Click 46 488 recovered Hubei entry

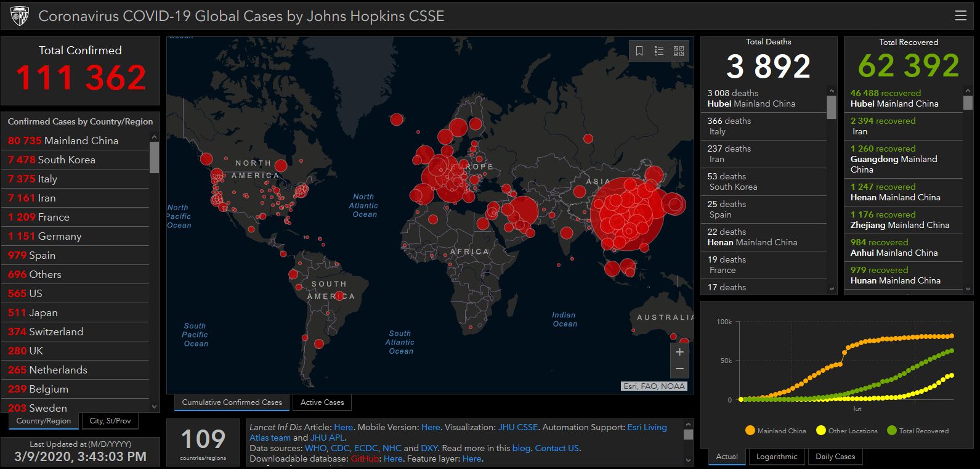(903, 99)
